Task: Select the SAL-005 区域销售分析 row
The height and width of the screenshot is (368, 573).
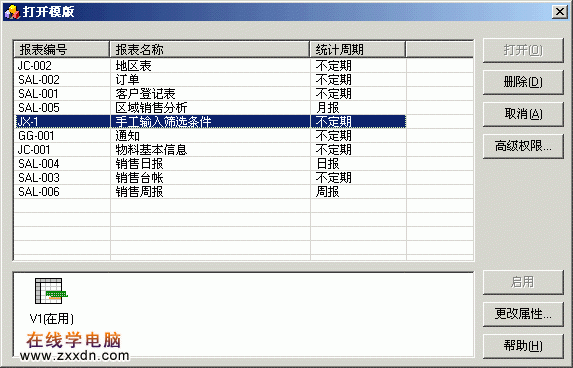Action: coord(210,108)
